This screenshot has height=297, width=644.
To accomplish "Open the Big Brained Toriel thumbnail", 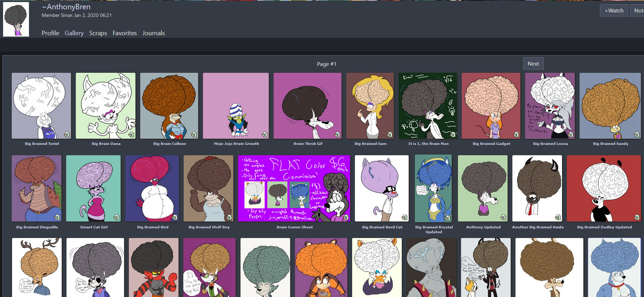I will (x=41, y=106).
